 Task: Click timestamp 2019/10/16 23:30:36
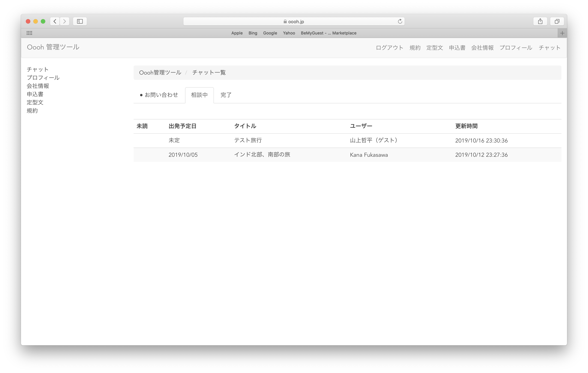[482, 140]
